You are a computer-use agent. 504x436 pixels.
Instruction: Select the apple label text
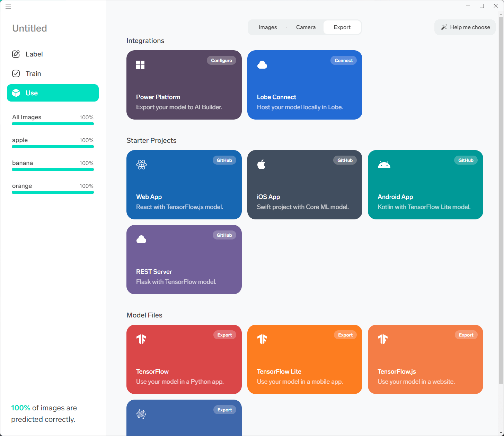click(x=20, y=140)
